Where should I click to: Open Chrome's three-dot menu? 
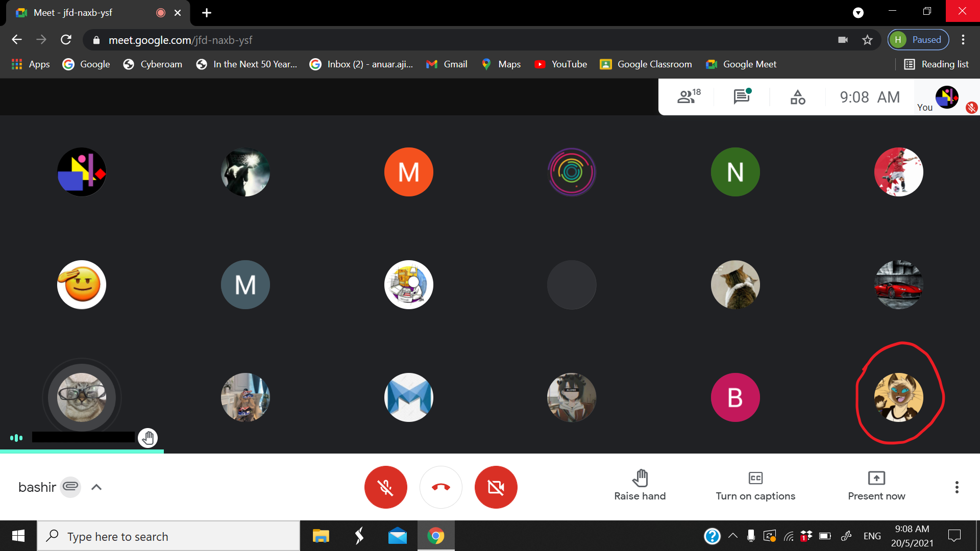pyautogui.click(x=963, y=40)
